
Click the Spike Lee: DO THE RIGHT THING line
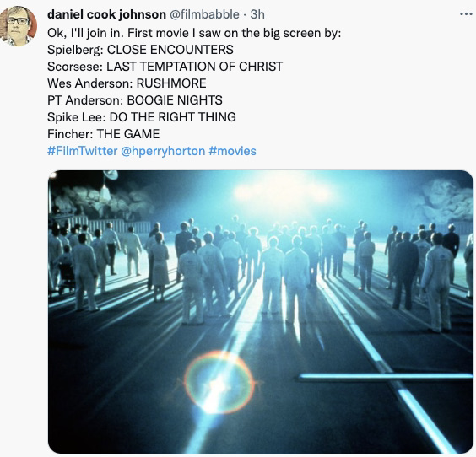click(x=142, y=117)
